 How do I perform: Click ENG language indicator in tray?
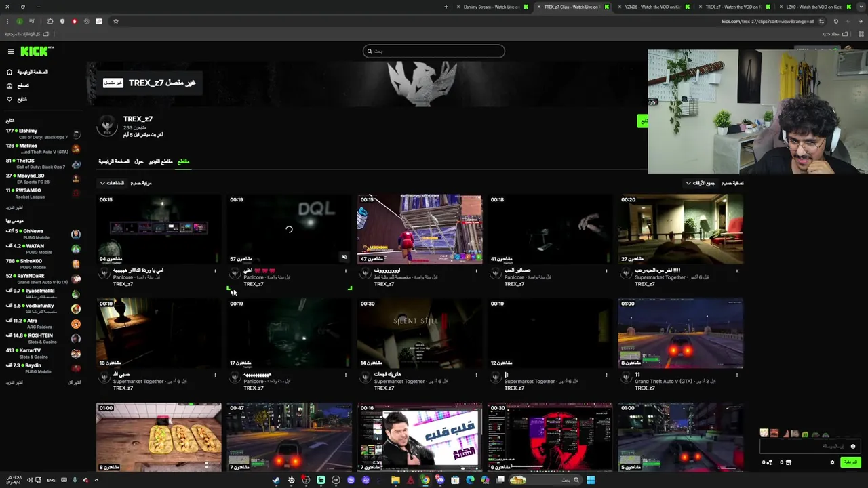pos(51,480)
